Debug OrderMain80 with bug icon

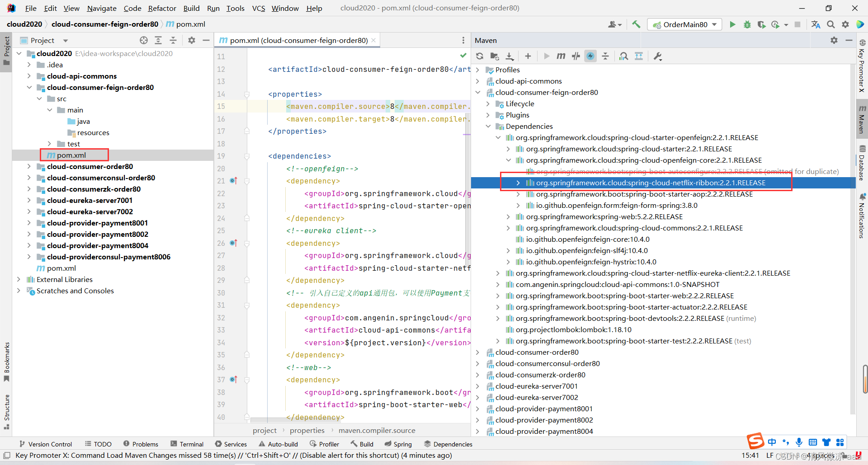point(747,24)
